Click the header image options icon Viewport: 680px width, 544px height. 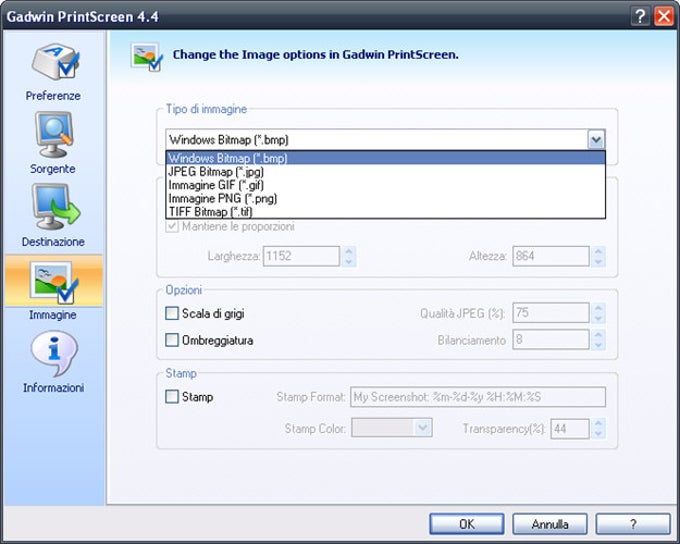coord(147,56)
